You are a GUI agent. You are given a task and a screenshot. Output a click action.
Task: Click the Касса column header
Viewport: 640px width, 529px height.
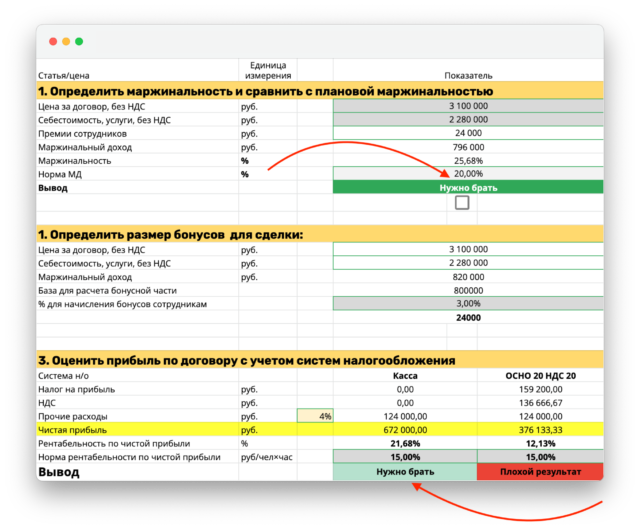coord(405,376)
